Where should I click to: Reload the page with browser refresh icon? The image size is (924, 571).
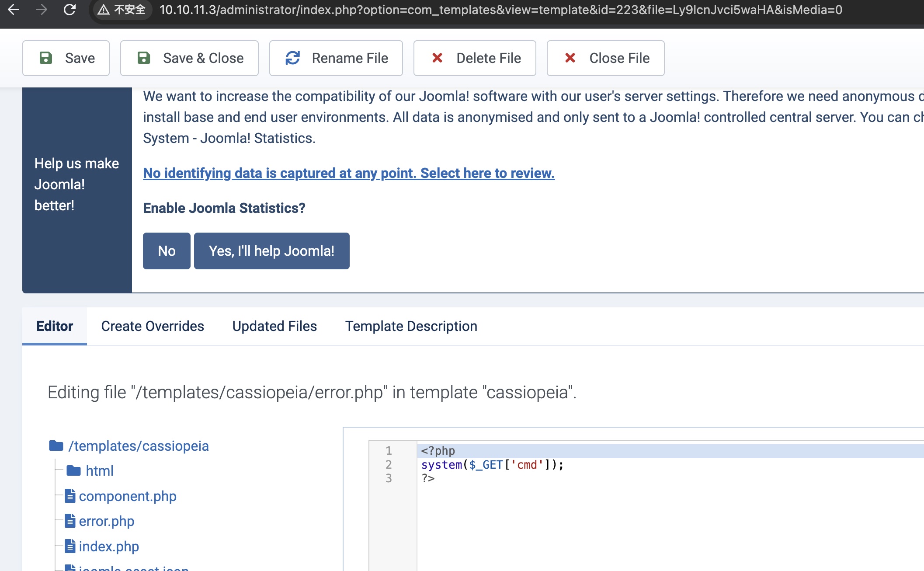(70, 10)
